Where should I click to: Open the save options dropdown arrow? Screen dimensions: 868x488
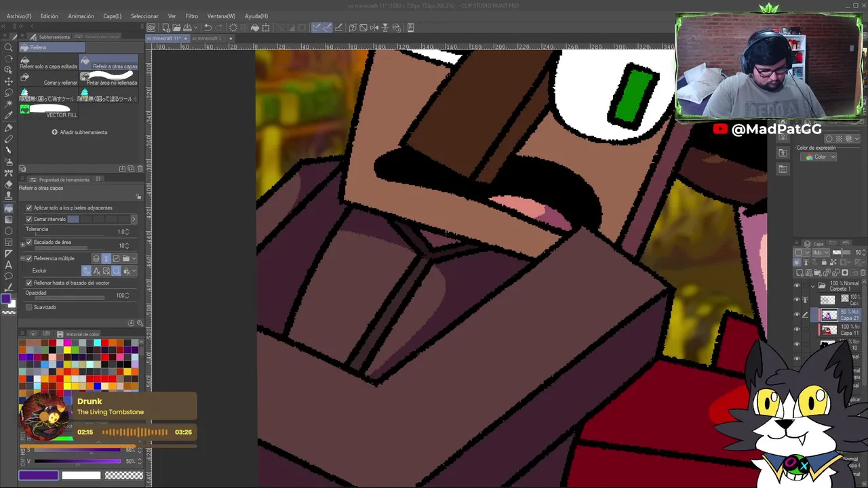coord(196,28)
